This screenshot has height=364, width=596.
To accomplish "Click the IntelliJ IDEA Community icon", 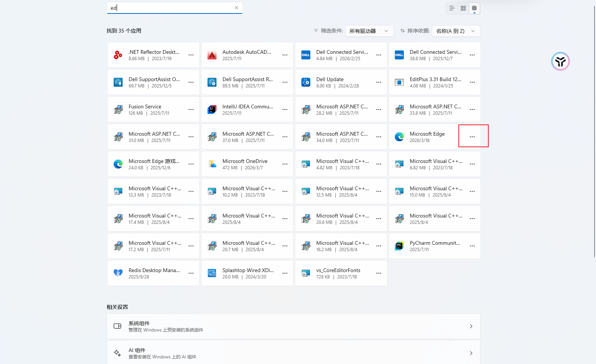I will pyautogui.click(x=212, y=109).
